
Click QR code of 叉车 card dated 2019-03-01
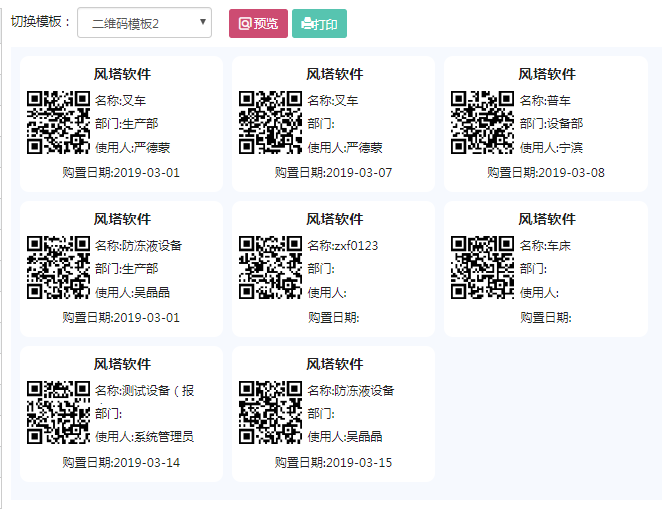pyautogui.click(x=58, y=122)
